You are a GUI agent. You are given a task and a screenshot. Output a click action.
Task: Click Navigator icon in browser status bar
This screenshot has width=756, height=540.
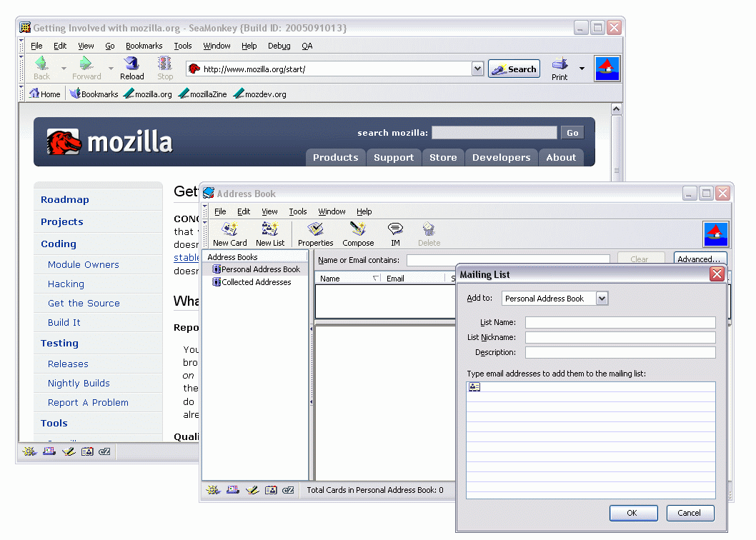coord(29,451)
